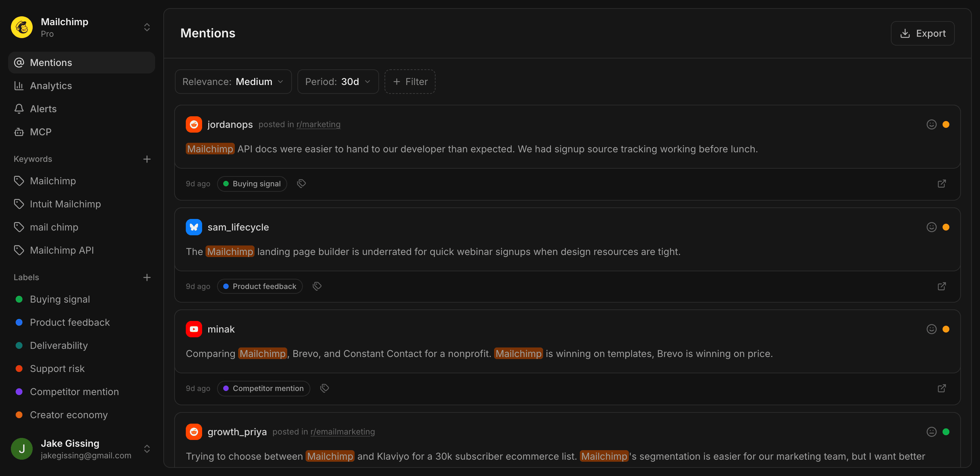Click the YouTube icon on minak post
Screen dimensions: 980x476
click(x=194, y=329)
